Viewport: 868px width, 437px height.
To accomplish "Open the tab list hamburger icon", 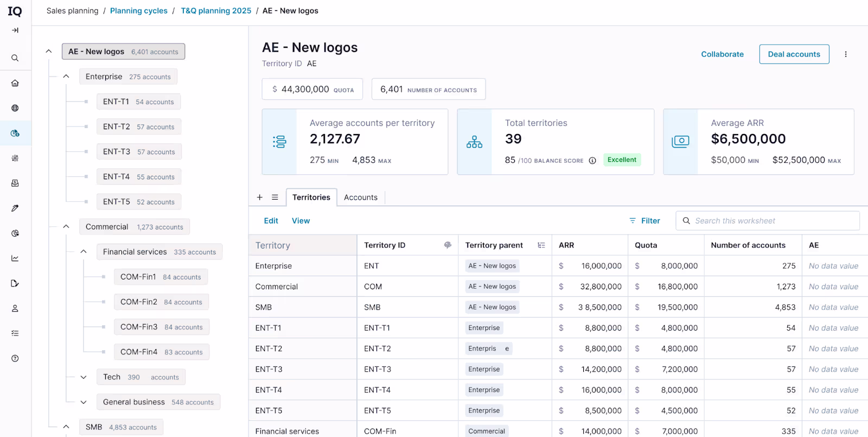I will [275, 198].
